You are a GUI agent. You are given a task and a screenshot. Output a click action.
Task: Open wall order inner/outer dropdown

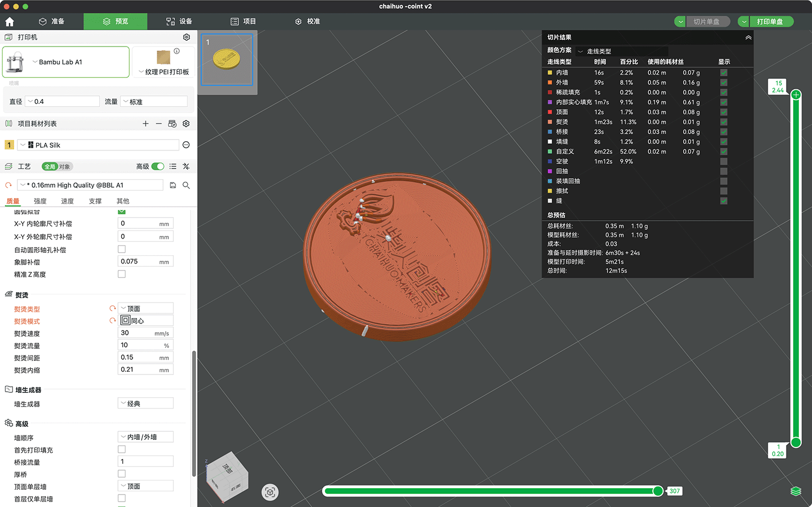(x=146, y=437)
